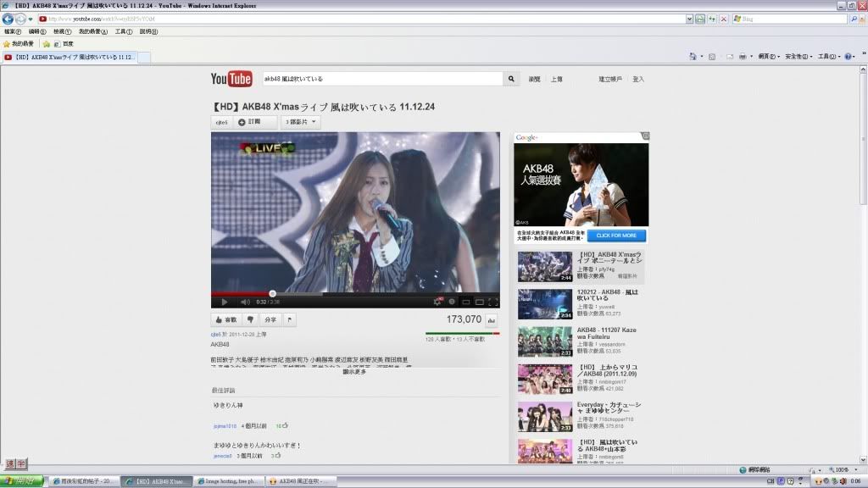
Task: Switch the video to fullscreen mode
Action: click(492, 302)
